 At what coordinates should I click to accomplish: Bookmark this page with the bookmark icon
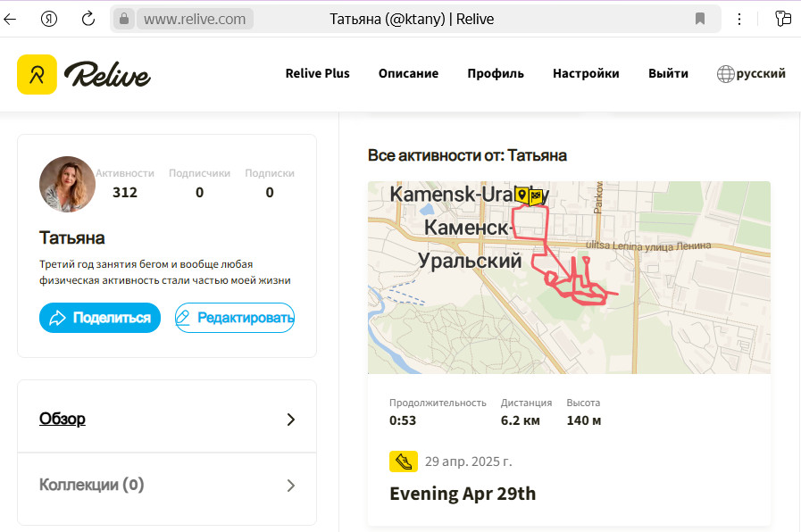tap(700, 19)
